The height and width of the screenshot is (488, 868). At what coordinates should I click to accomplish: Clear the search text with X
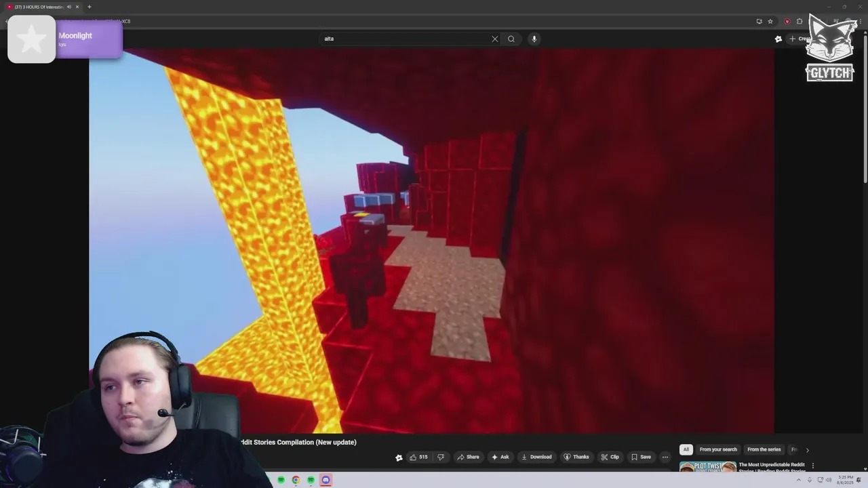(495, 39)
